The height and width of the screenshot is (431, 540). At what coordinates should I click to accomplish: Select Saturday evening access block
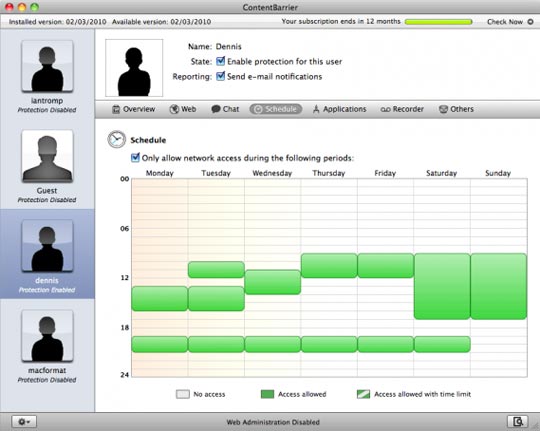pos(442,344)
